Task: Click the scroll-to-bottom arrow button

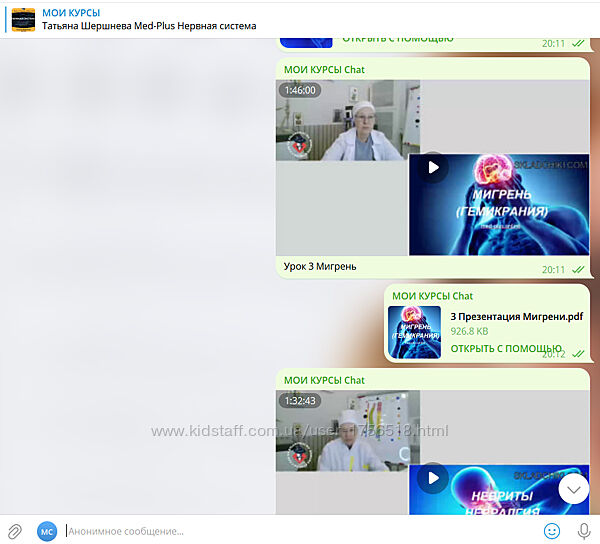Action: (x=574, y=488)
